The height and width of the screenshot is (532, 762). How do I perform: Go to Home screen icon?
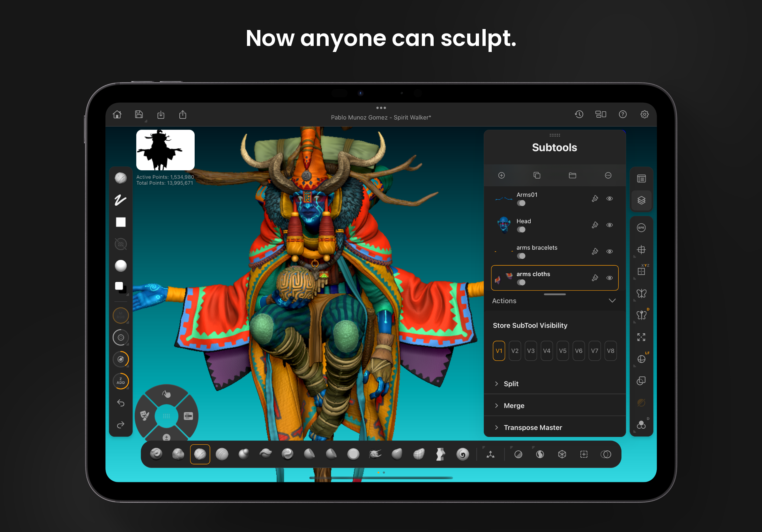[117, 115]
